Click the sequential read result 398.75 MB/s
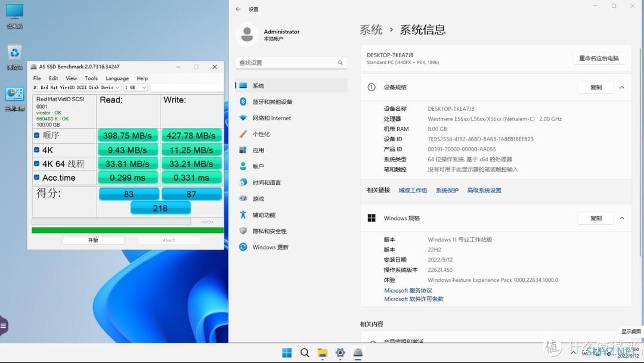 [128, 135]
